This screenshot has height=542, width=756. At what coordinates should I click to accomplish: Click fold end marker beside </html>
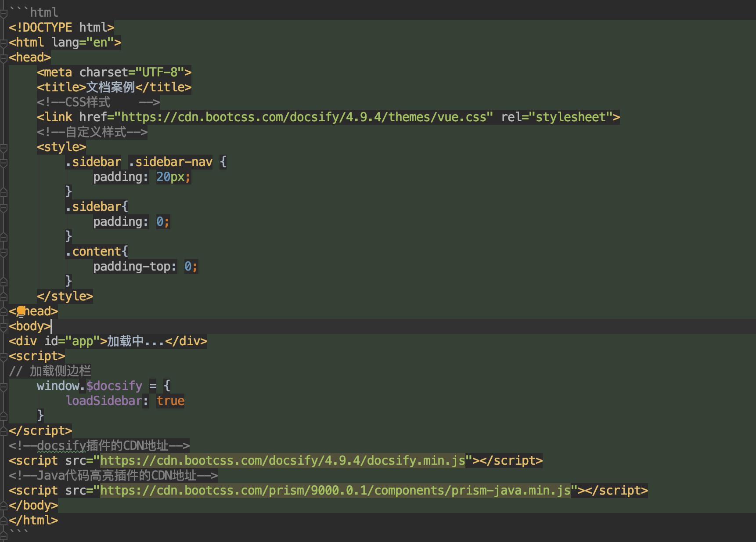(4, 520)
